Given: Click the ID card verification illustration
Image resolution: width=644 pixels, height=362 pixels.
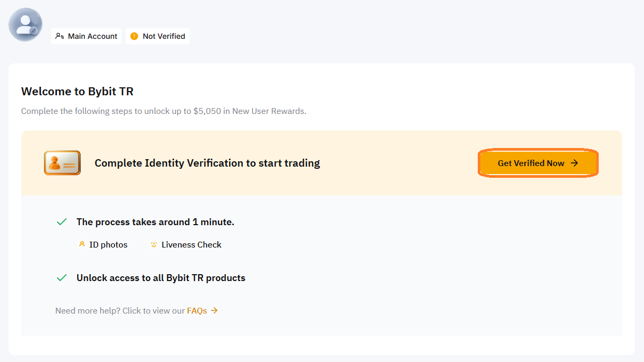Looking at the screenshot, I should 62,163.
